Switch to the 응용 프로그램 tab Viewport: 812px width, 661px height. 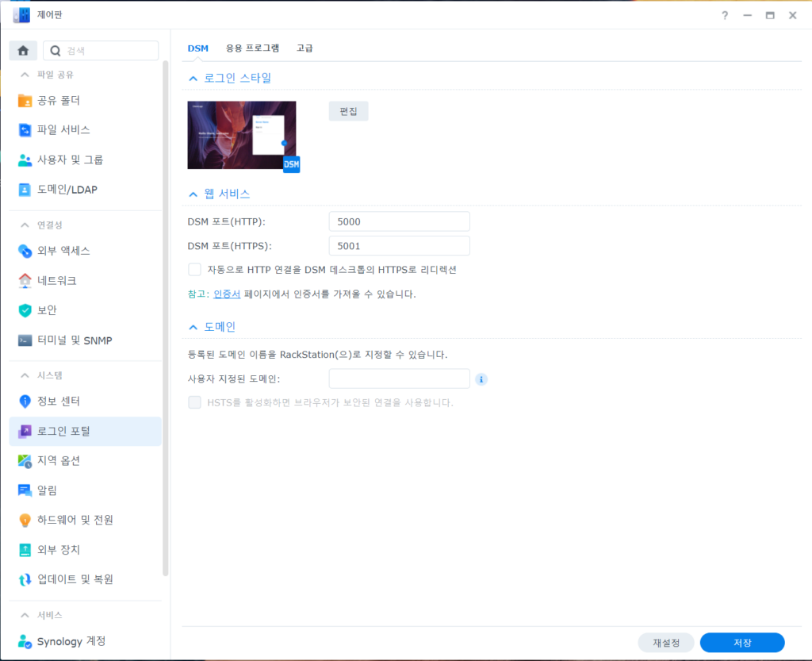pos(252,48)
